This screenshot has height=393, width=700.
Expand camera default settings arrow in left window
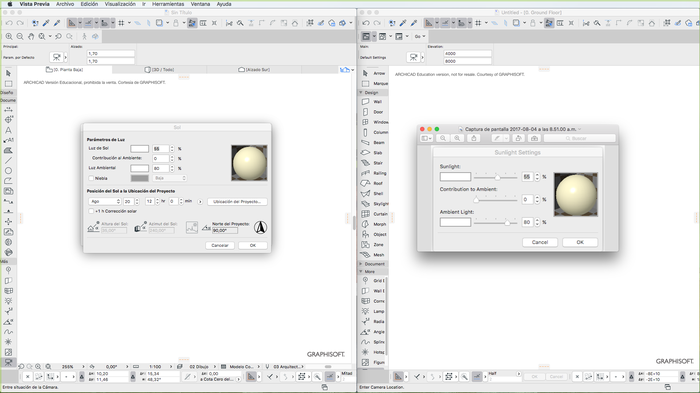tap(66, 57)
